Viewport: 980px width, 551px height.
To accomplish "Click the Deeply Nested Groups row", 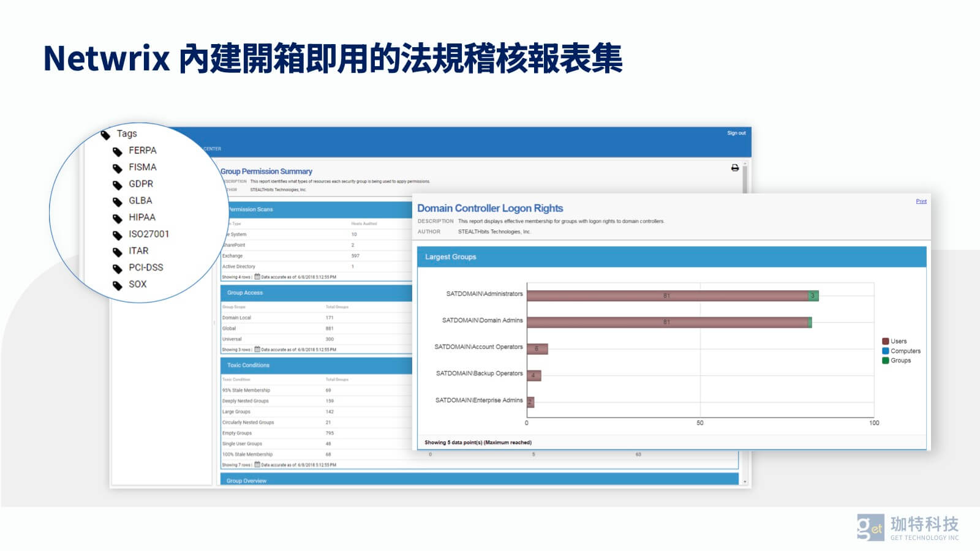I will point(316,401).
